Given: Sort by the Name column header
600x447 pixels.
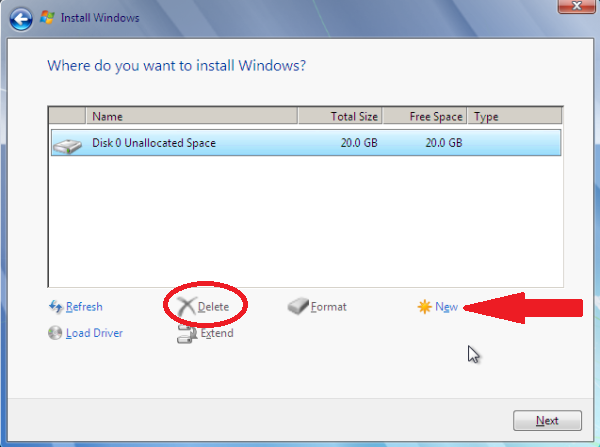Looking at the screenshot, I should [192, 116].
